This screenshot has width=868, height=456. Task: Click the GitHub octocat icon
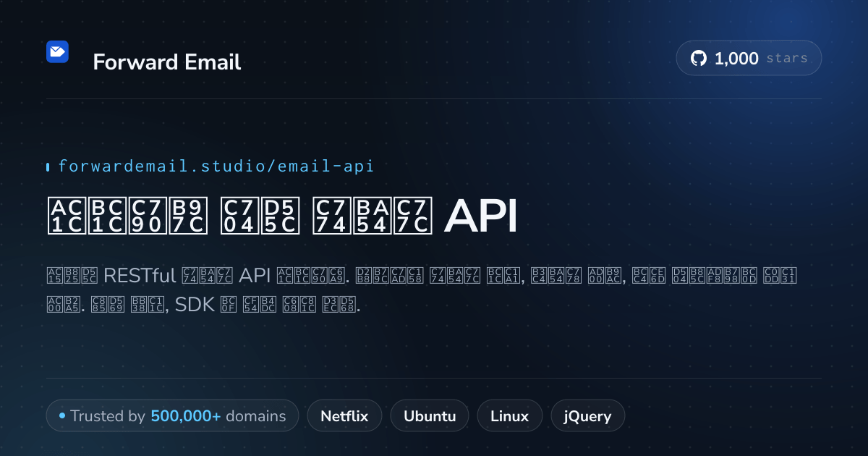699,59
